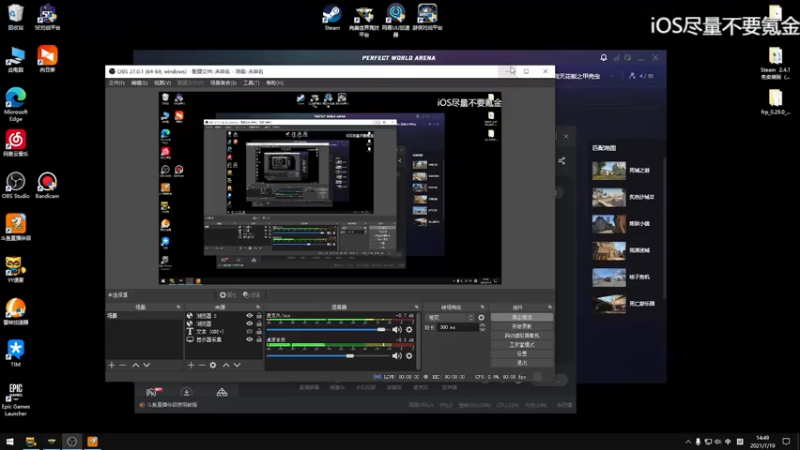
Task: Toggle lock on 文本 (GDI+) source
Action: point(259,332)
